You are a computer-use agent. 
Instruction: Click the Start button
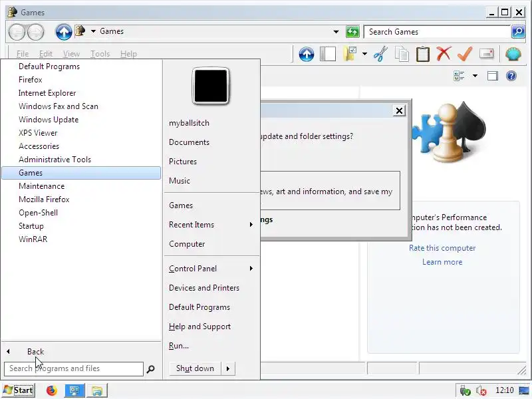point(18,390)
